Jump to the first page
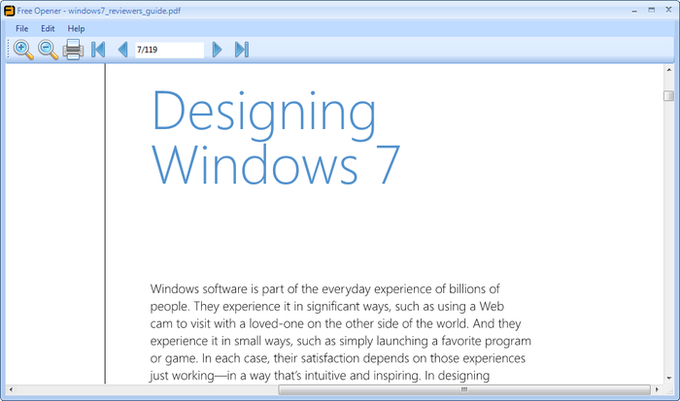 (x=98, y=49)
